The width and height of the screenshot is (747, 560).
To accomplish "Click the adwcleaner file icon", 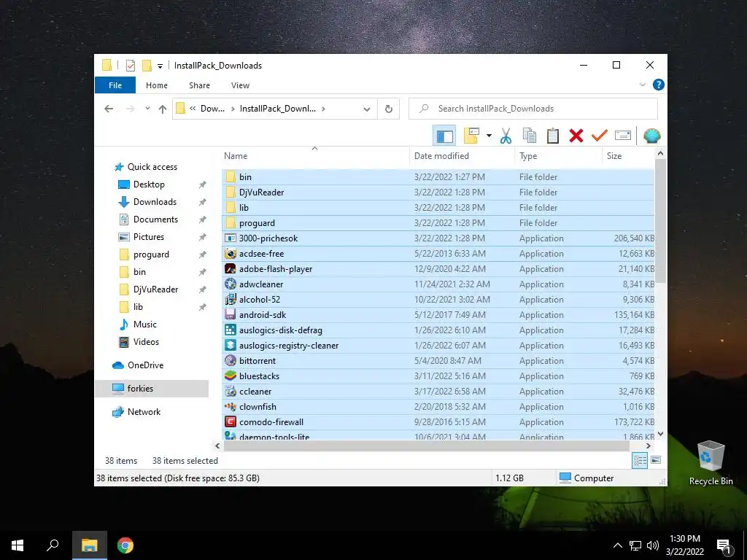I will [231, 284].
